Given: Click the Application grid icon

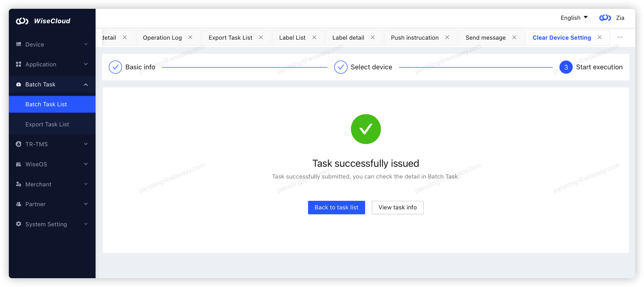Looking at the screenshot, I should 18,64.
